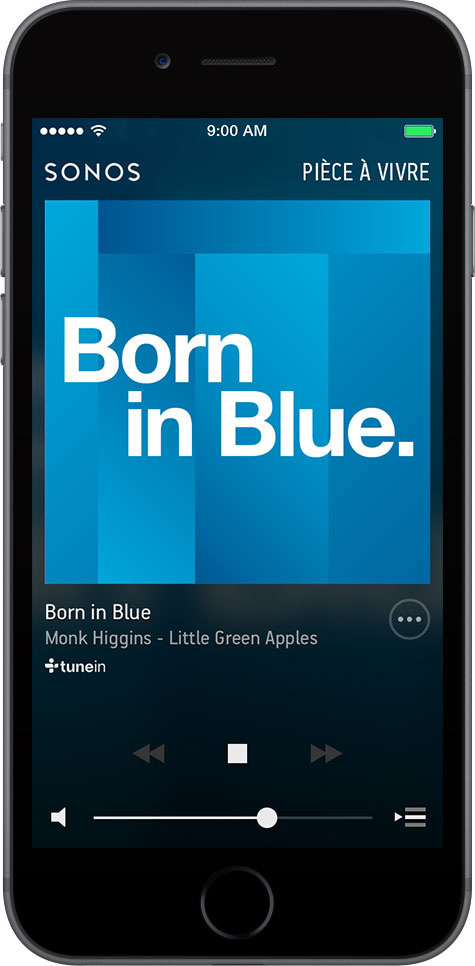
Task: Tap the Wi-Fi status icon
Action: coord(97,131)
